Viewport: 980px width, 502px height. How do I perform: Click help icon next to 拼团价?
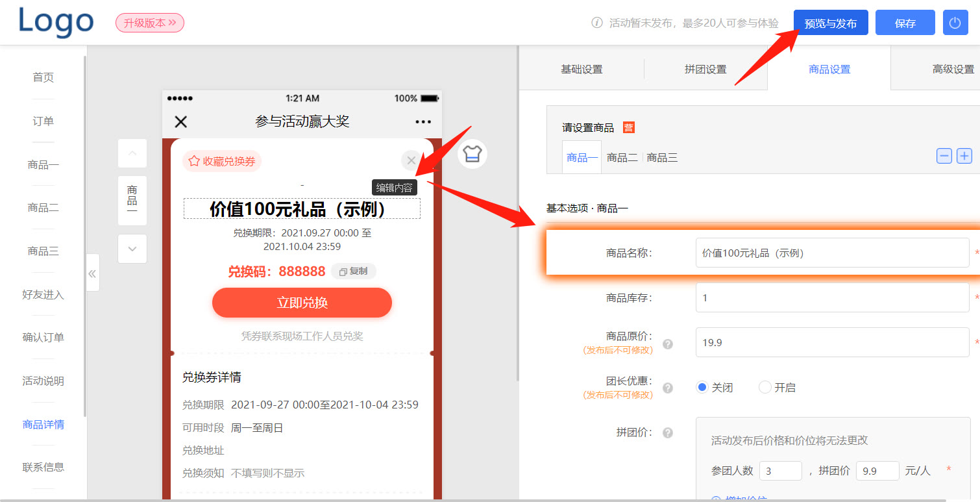tap(668, 433)
